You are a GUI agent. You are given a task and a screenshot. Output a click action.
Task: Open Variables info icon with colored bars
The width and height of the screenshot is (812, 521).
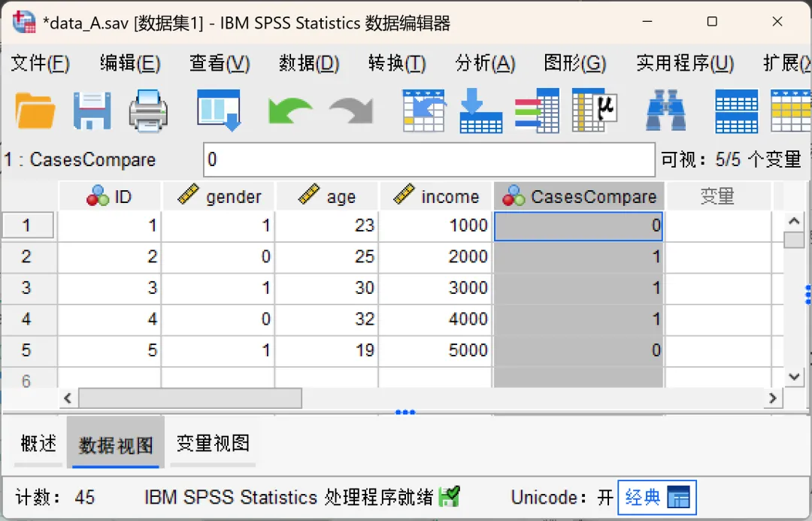click(x=537, y=111)
